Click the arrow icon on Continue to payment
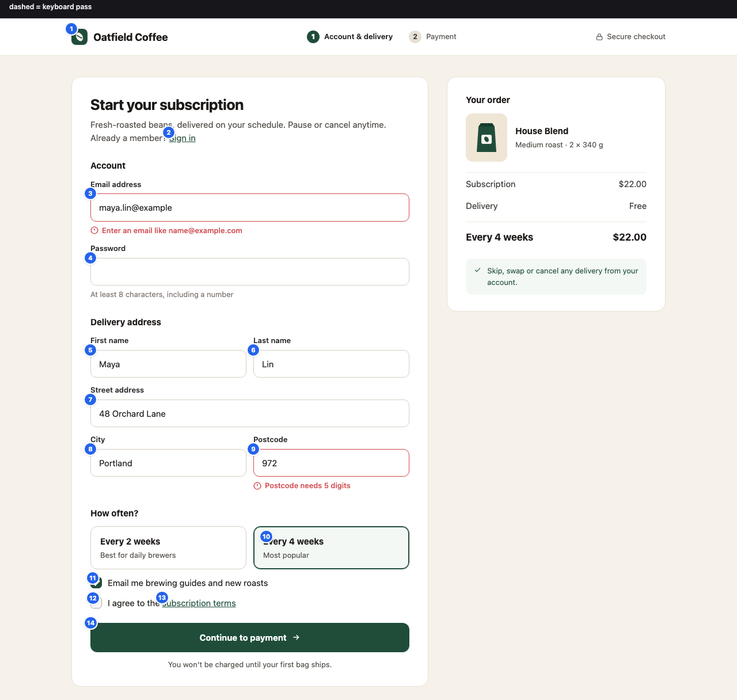 pyautogui.click(x=296, y=637)
